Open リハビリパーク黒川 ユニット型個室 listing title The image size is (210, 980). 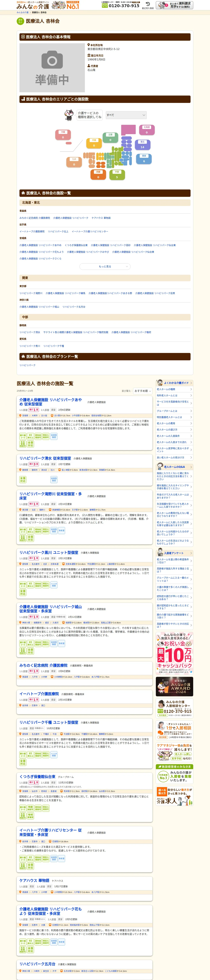(x=49, y=552)
